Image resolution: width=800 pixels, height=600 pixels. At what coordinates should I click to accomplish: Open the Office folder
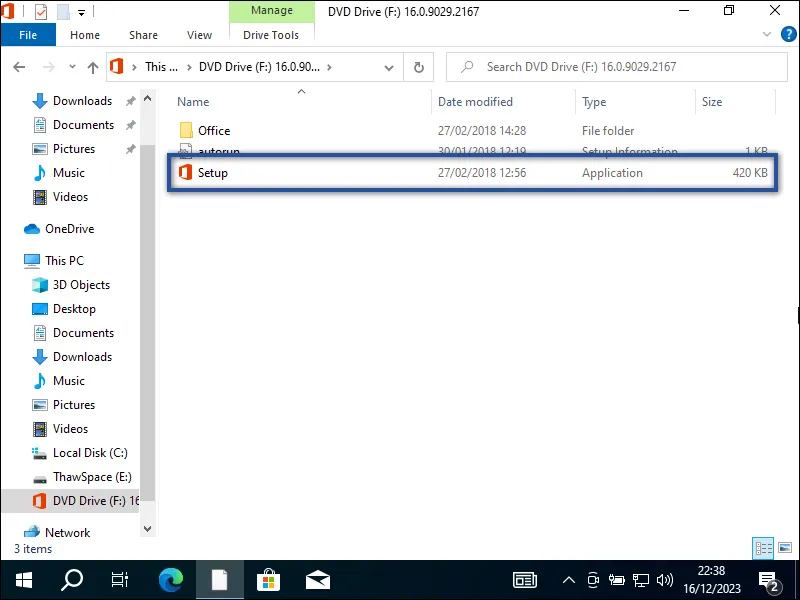[215, 130]
